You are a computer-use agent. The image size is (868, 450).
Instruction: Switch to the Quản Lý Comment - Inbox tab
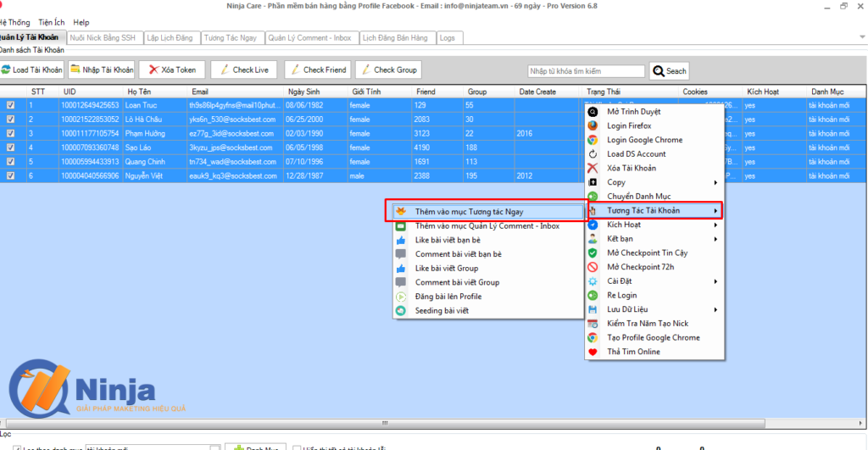pyautogui.click(x=310, y=37)
